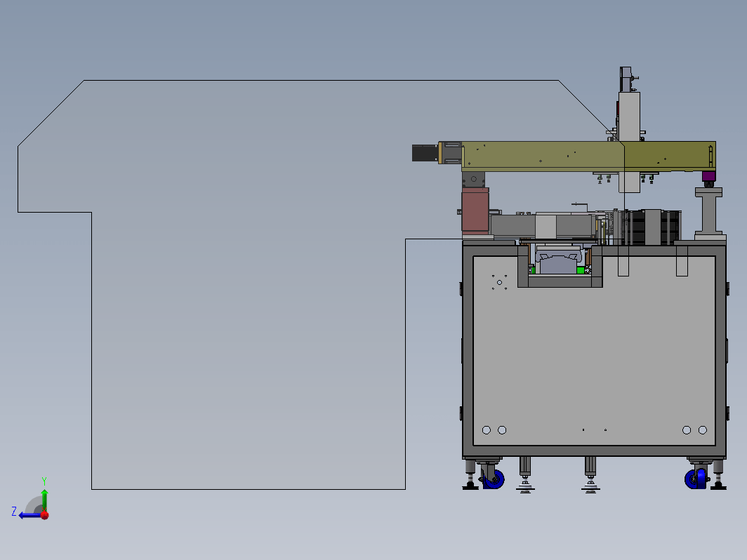The height and width of the screenshot is (560, 747).
Task: Click the green Y axis arrow of the triad
Action: click(x=44, y=498)
